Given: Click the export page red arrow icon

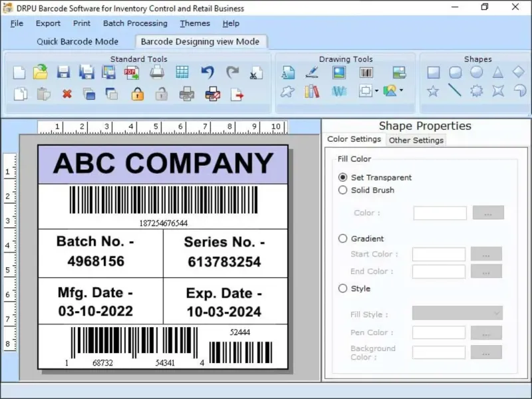Looking at the screenshot, I should 237,94.
